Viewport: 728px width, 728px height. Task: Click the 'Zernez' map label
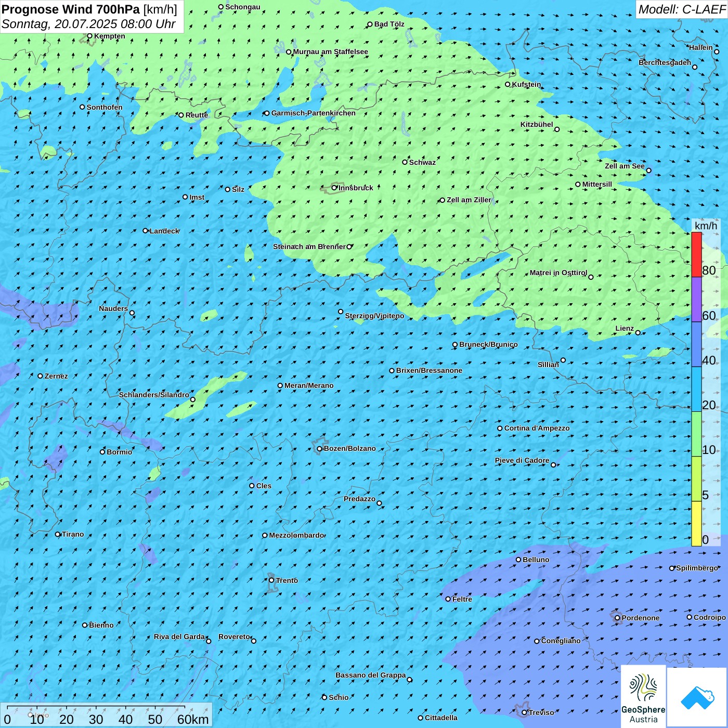(x=56, y=376)
